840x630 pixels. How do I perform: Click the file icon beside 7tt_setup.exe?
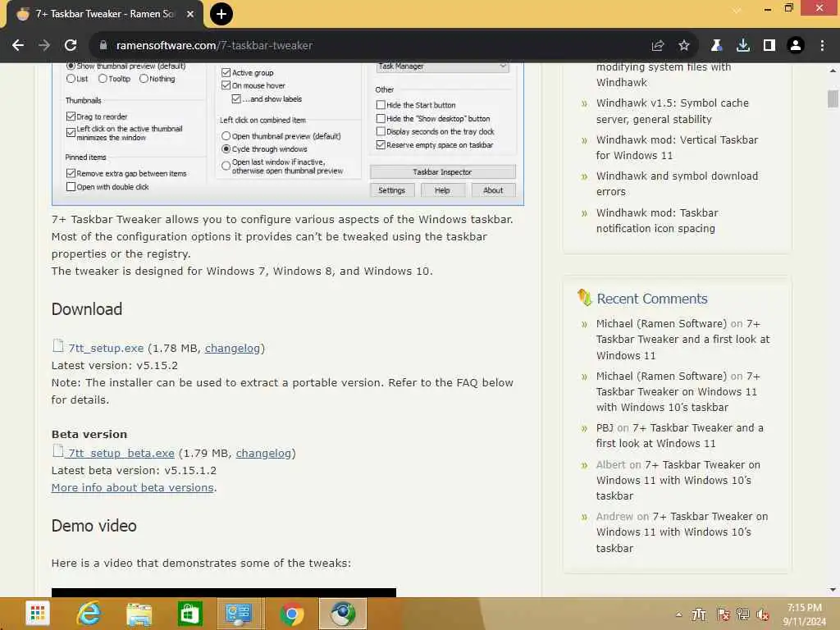point(58,346)
